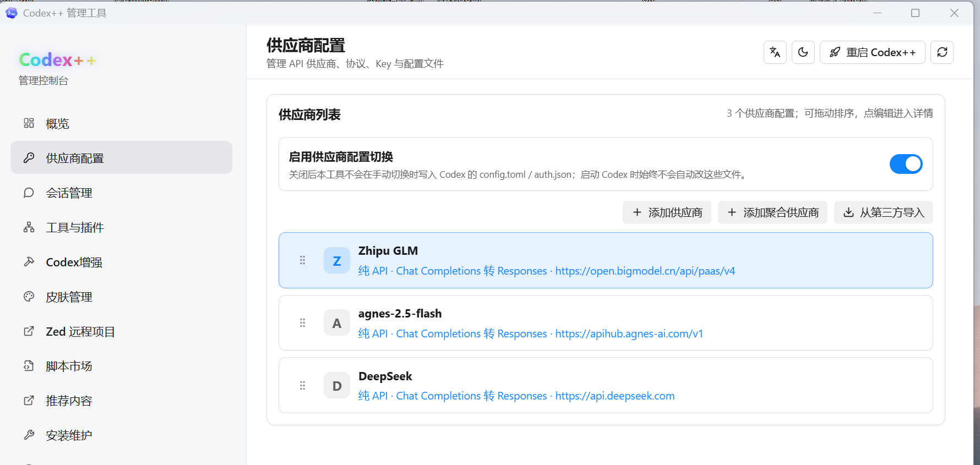980x465 pixels.
Task: Click the Zhipu GLM provider name
Action: click(388, 251)
